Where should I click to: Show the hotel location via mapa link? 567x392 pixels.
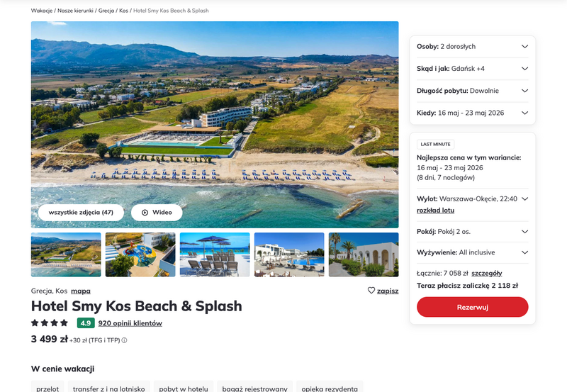point(81,291)
